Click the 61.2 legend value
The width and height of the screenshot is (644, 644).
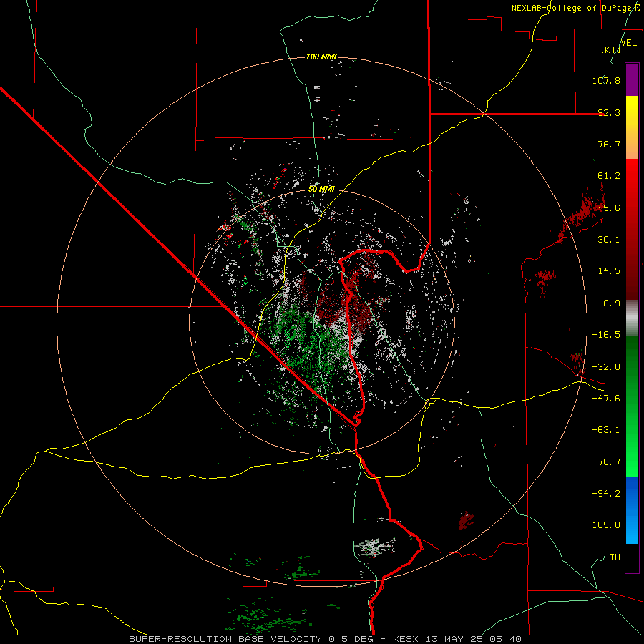(x=609, y=176)
